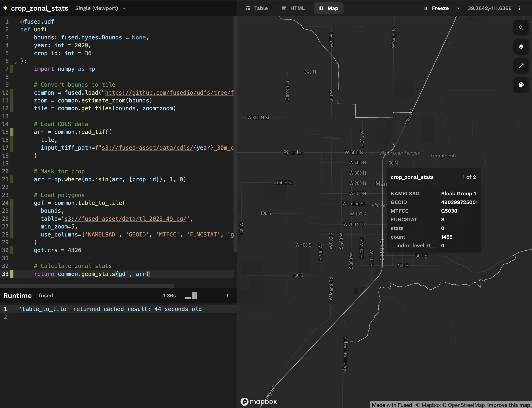
Task: Open the color palette theme icon
Action: (521, 85)
